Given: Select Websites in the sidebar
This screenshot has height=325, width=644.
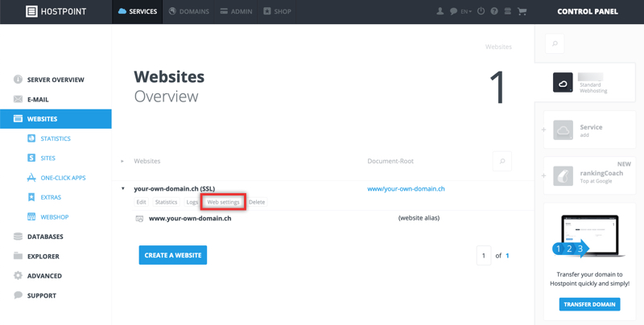Looking at the screenshot, I should (x=56, y=119).
